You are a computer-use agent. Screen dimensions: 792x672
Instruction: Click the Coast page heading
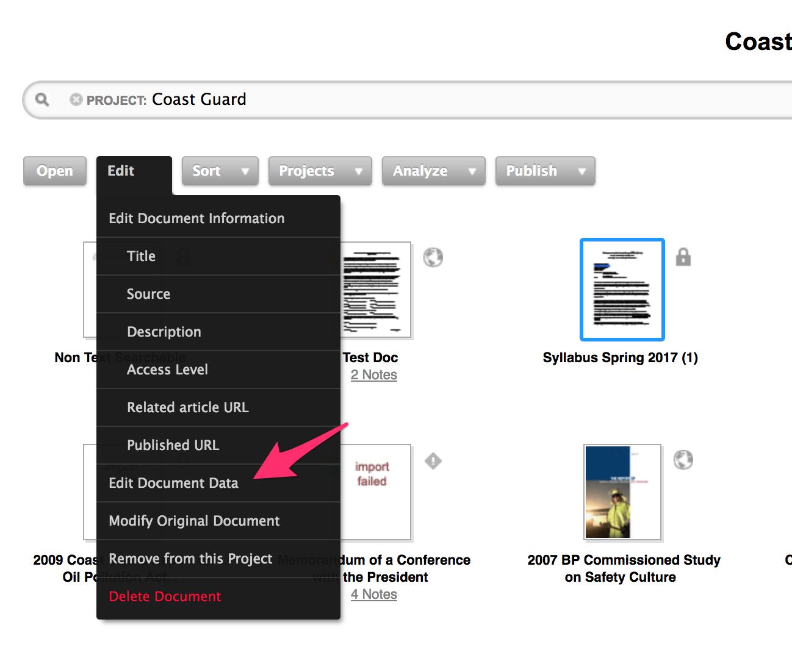[758, 41]
